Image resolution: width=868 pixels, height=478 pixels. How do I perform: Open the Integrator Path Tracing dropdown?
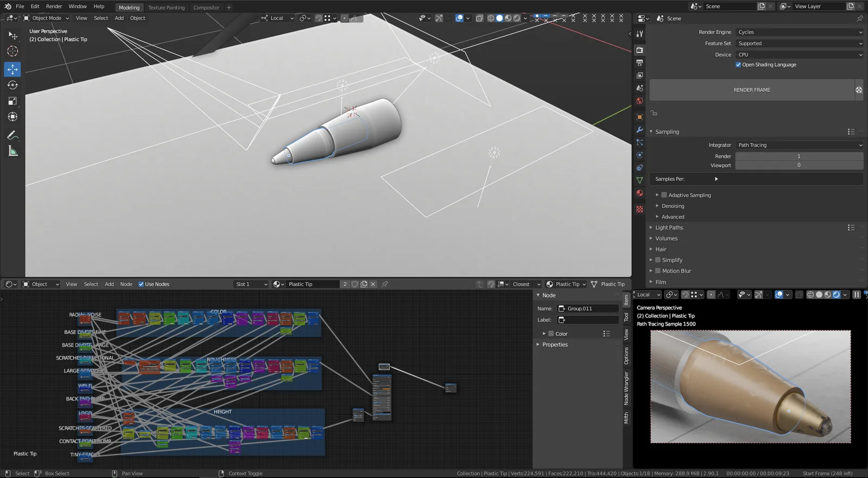click(799, 145)
